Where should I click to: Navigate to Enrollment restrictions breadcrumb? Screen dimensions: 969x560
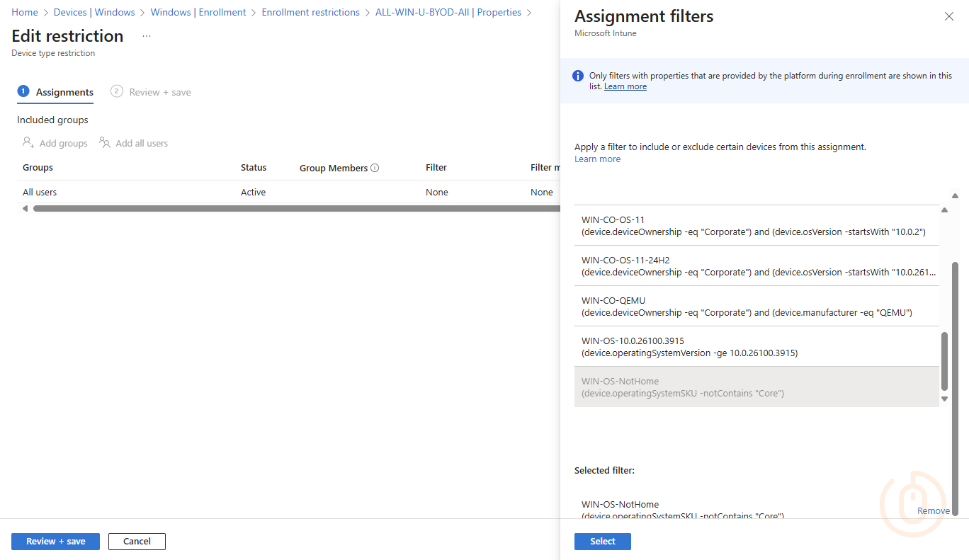click(310, 13)
